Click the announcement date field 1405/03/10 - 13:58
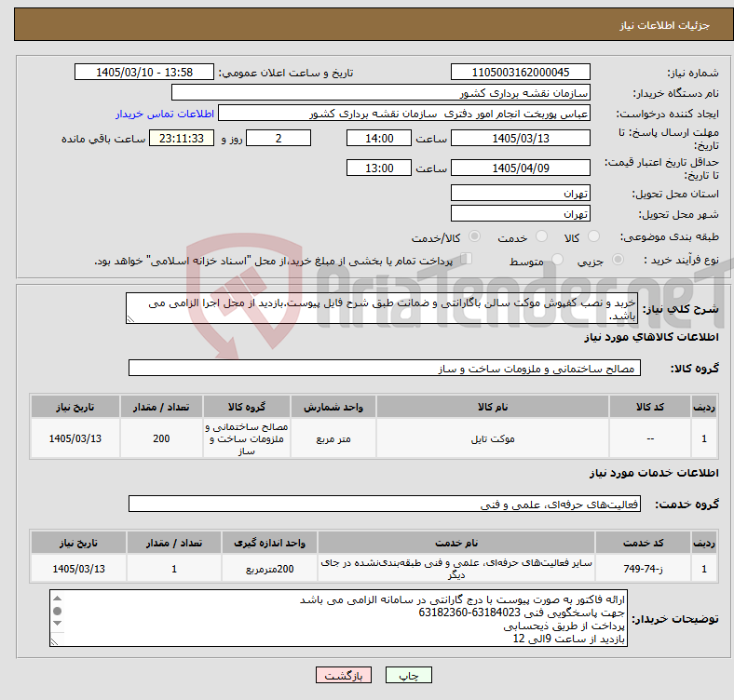This screenshot has height=700, width=734. (x=144, y=72)
